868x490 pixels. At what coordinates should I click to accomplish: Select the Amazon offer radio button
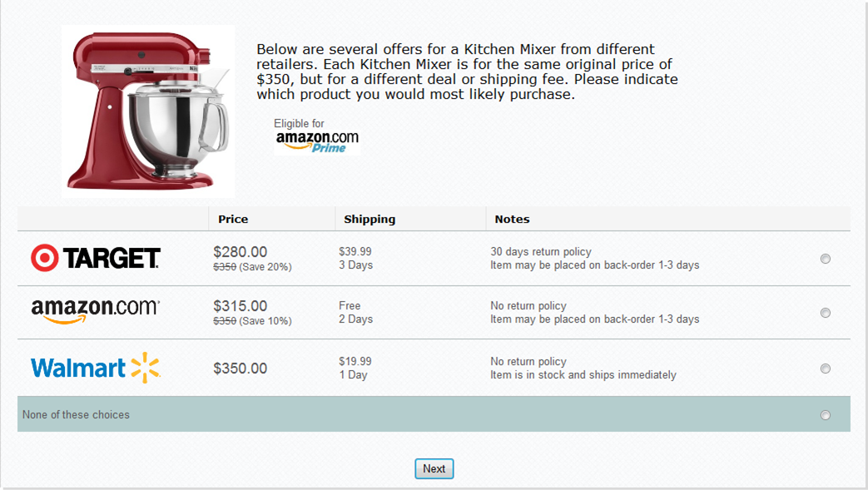point(826,313)
